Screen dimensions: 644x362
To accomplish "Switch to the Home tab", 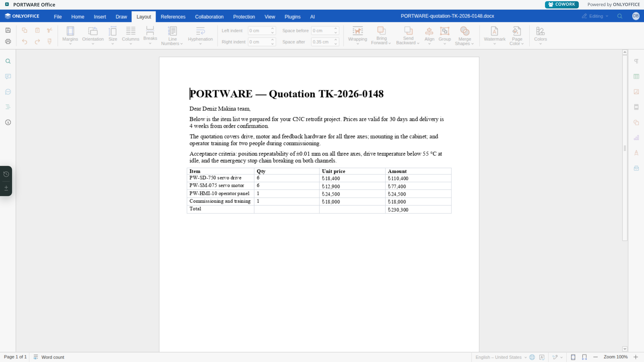I will click(78, 17).
